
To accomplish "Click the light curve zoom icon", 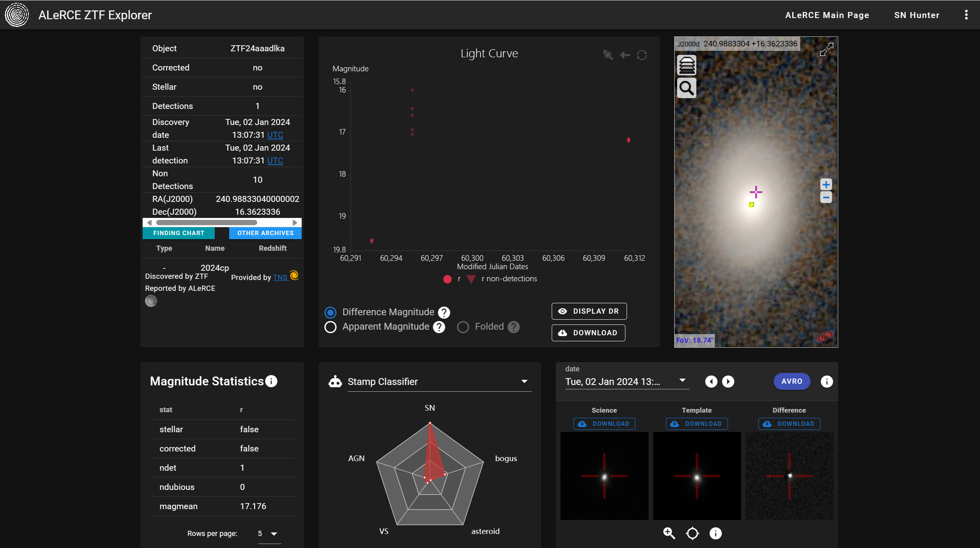I will tap(608, 55).
